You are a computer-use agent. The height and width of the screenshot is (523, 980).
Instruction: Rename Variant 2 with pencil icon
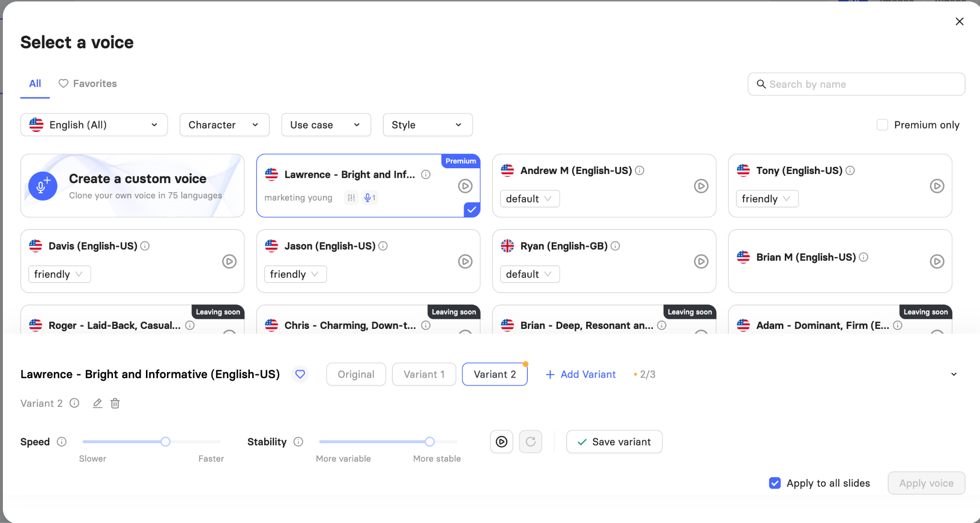[98, 403]
